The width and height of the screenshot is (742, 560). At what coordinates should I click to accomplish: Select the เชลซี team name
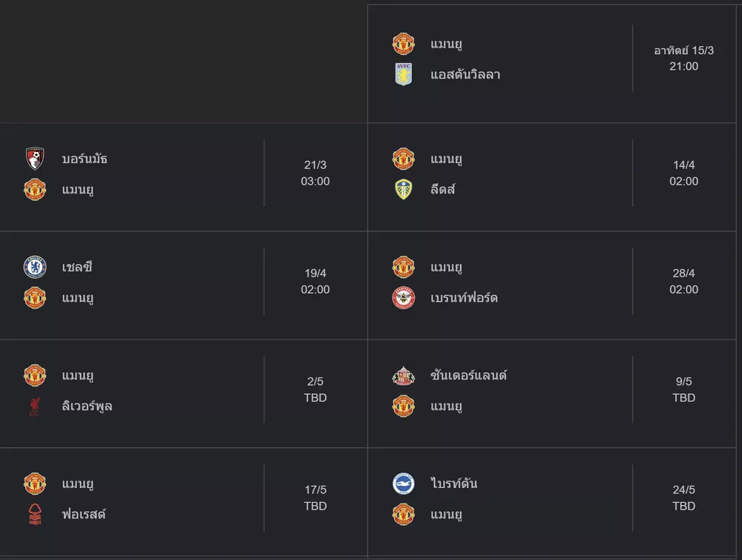pos(77,267)
